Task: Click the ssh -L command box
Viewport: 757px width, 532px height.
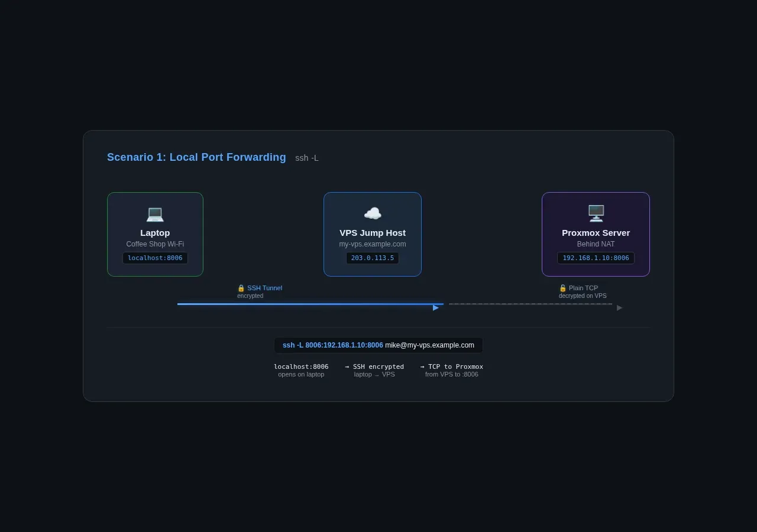Action: tap(378, 345)
